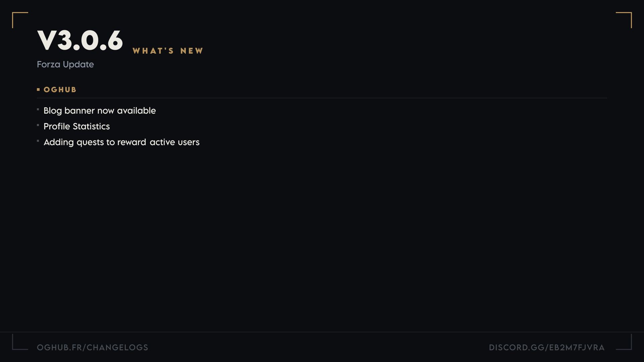The image size is (644, 362).
Task: Select the WHAT'S NEW label
Action: (x=168, y=51)
